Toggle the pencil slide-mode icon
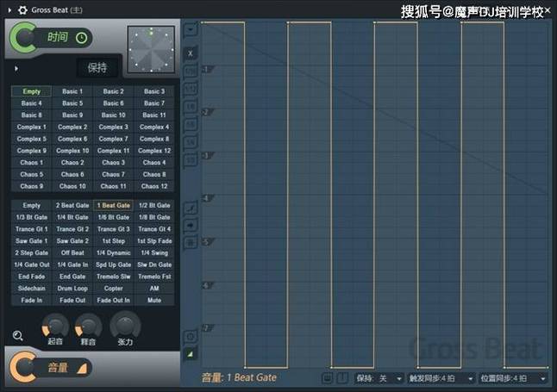Viewport: 557px width, 392px height. (x=191, y=208)
